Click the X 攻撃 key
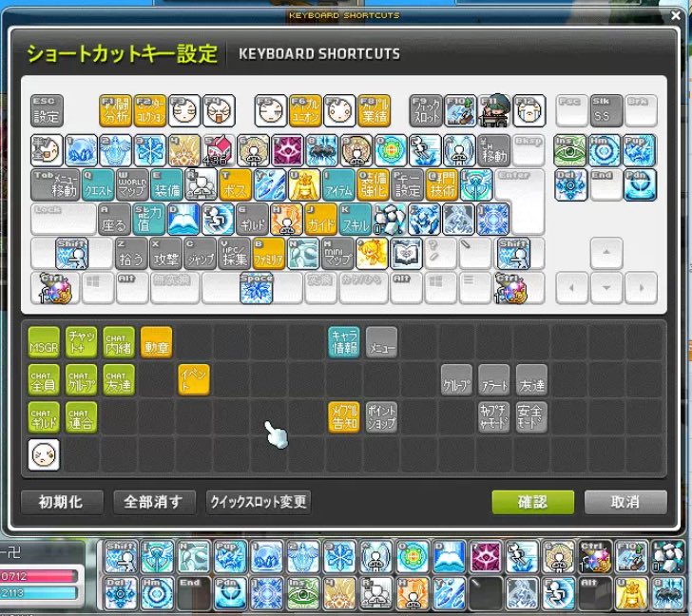 tap(166, 253)
